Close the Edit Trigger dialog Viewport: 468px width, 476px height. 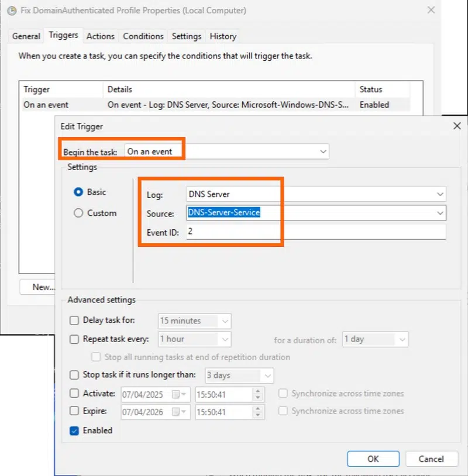[457, 126]
